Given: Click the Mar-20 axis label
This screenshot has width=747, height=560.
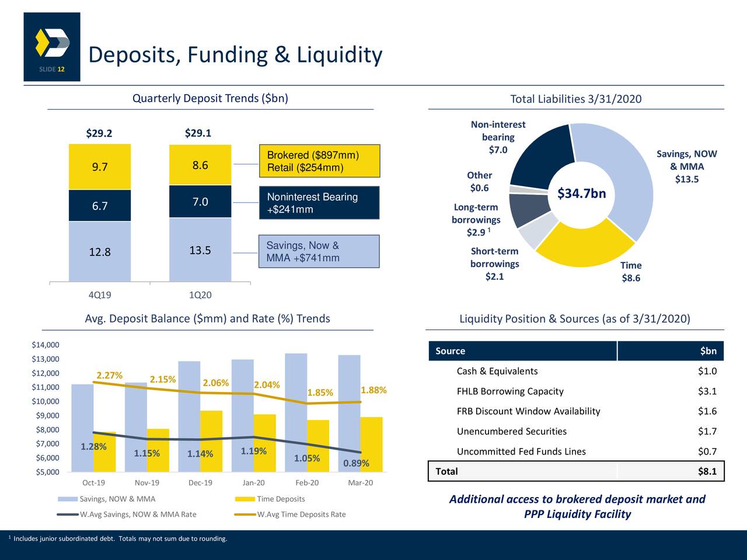Looking at the screenshot, I should click(361, 483).
